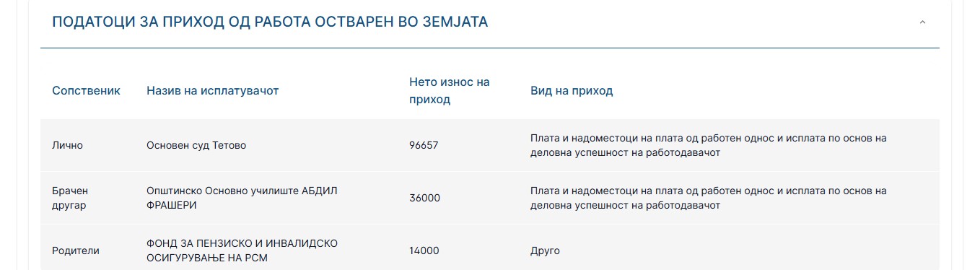Select the Брачен другар owner cell
The width and height of the screenshot is (980, 270).
(69, 198)
